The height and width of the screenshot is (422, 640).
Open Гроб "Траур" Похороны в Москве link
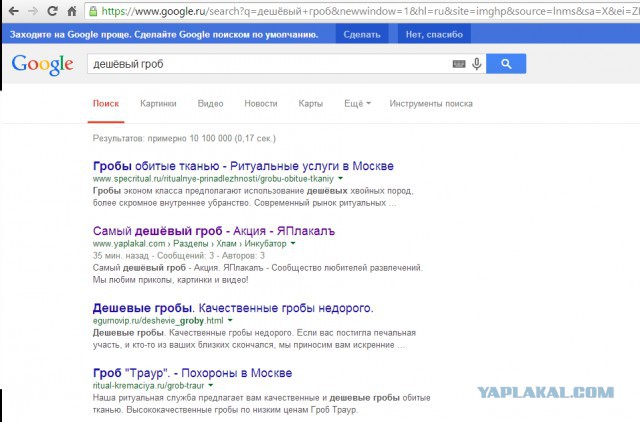pyautogui.click(x=192, y=373)
